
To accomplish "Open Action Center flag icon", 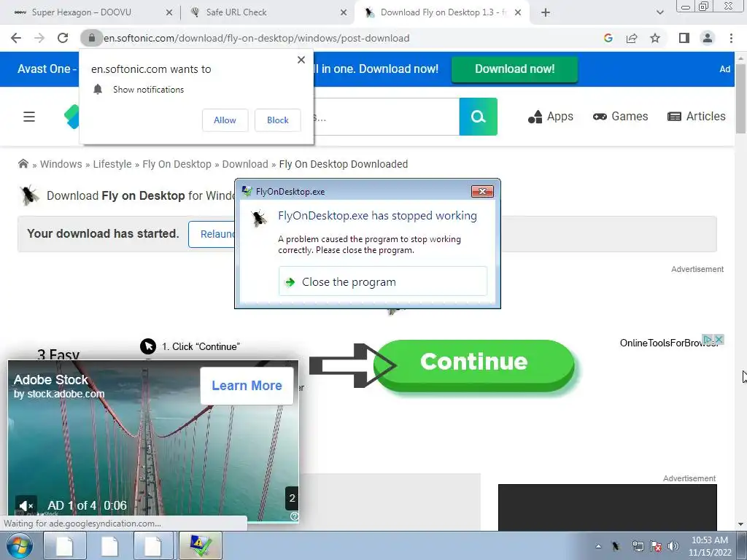I will 656,546.
